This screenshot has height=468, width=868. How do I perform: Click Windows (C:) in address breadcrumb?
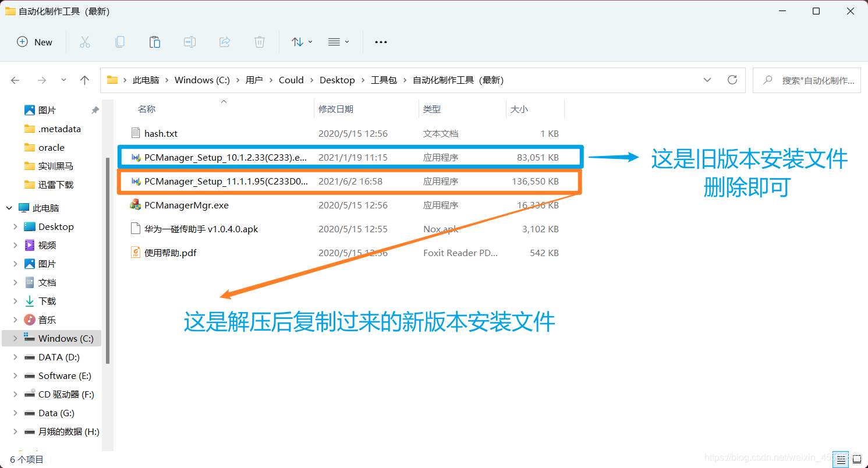pyautogui.click(x=203, y=80)
